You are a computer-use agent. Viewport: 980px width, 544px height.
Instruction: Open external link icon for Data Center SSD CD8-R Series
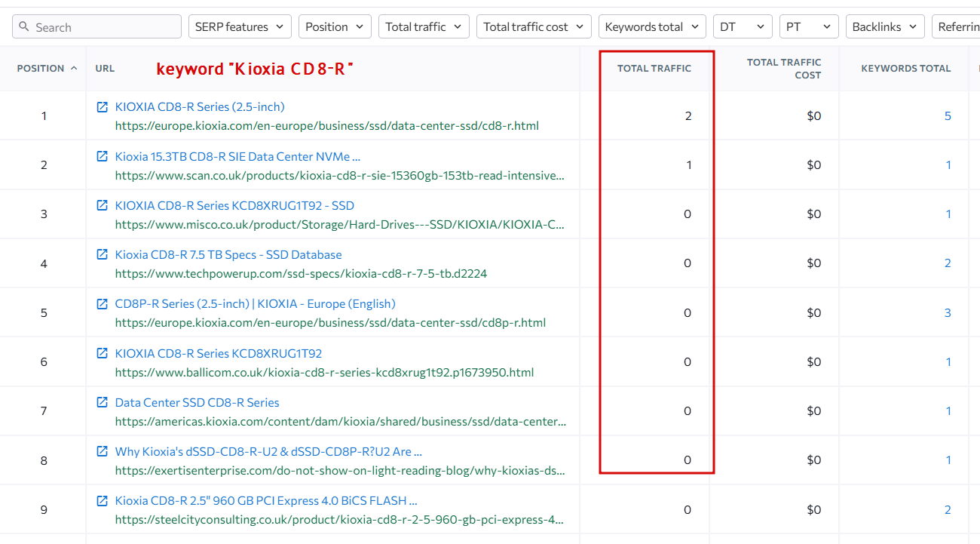click(103, 402)
